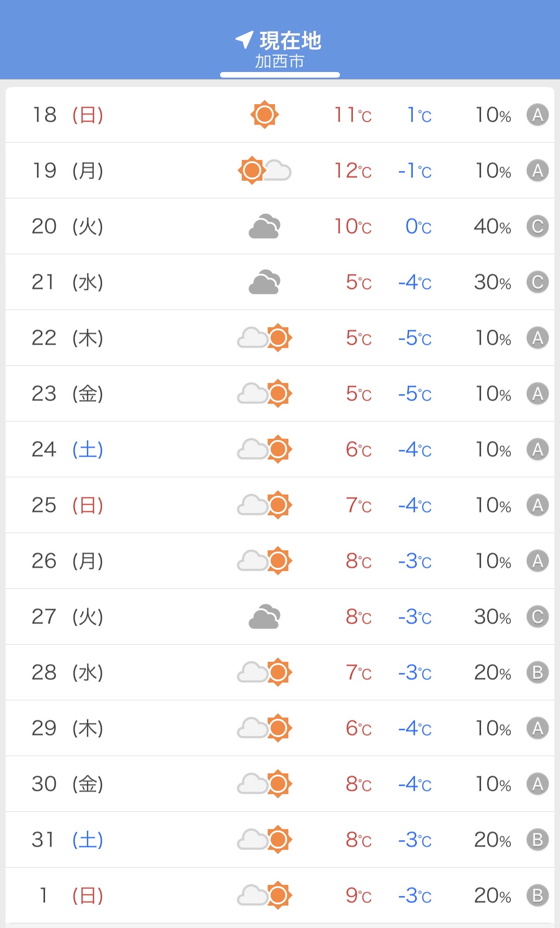Open the forecast row for 1 (日)
560x928 pixels.
pyautogui.click(x=280, y=895)
